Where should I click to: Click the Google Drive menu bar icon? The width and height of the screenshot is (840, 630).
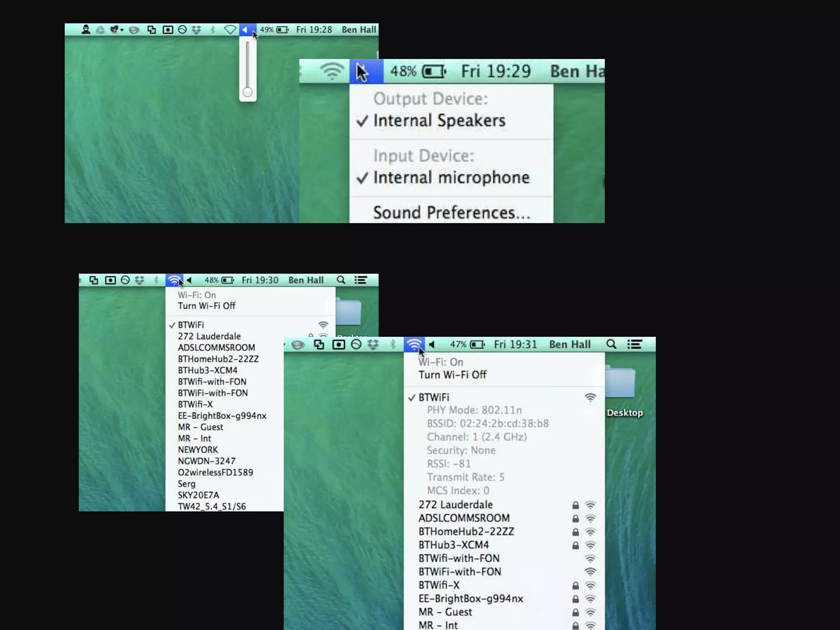pos(100,30)
